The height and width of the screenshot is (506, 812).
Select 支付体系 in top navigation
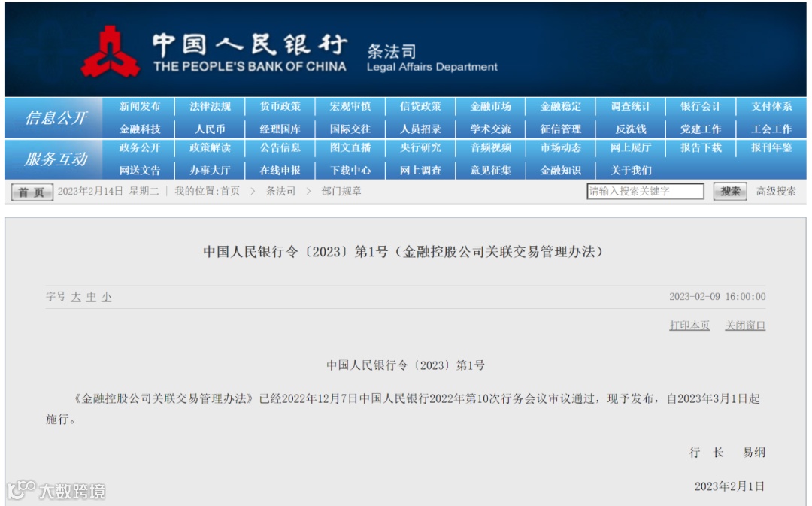point(771,106)
